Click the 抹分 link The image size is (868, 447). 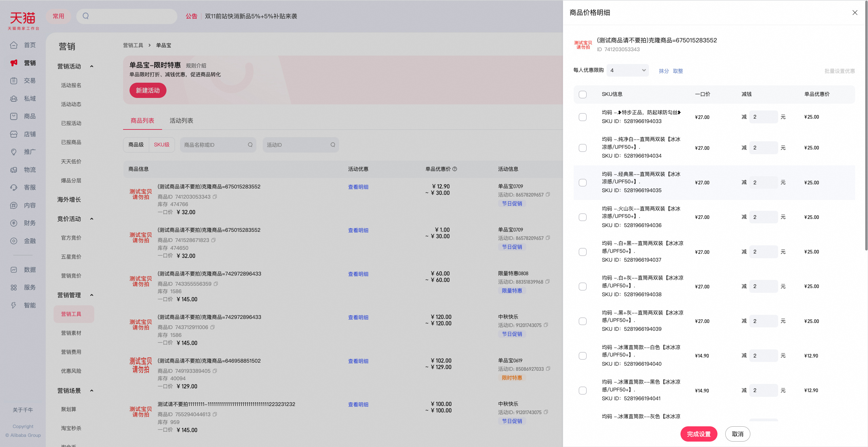click(x=664, y=71)
